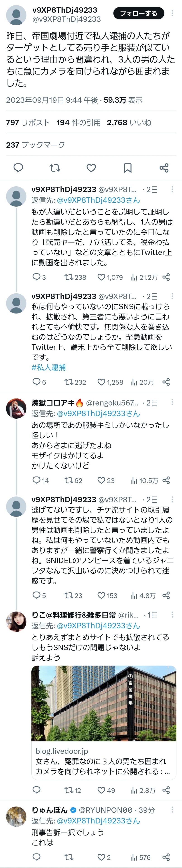
Task: View the 194 件の引用 quotes
Action: click(x=78, y=123)
